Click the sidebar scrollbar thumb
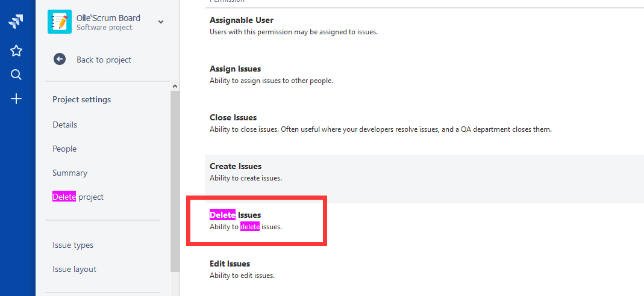 tap(175, 181)
